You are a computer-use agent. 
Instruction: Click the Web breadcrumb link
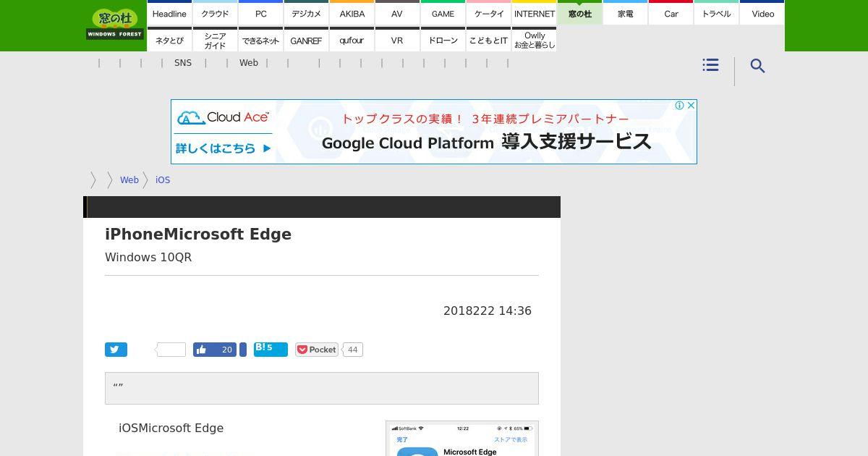(129, 180)
